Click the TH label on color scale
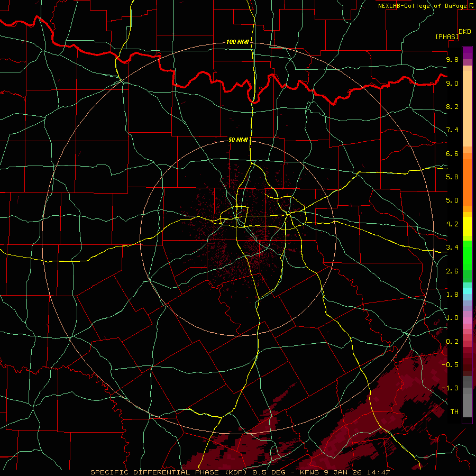Viewport: 476px width, 476px height. point(454,411)
